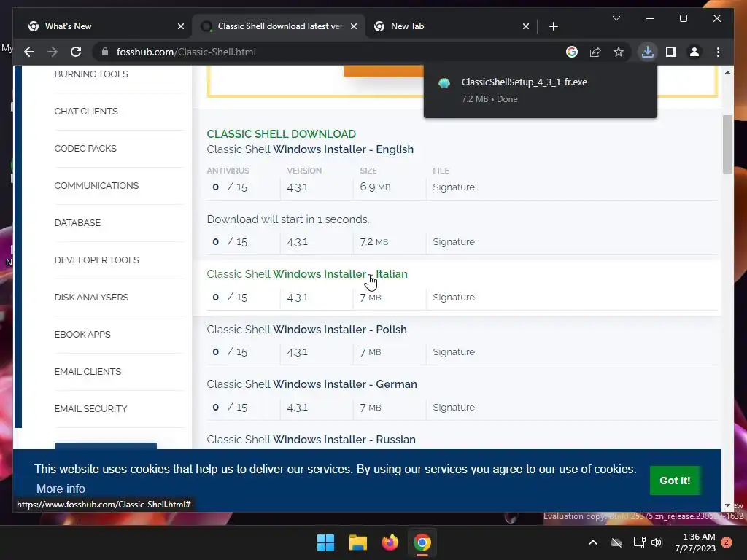747x560 pixels.
Task: Open notification center badge
Action: (x=727, y=542)
